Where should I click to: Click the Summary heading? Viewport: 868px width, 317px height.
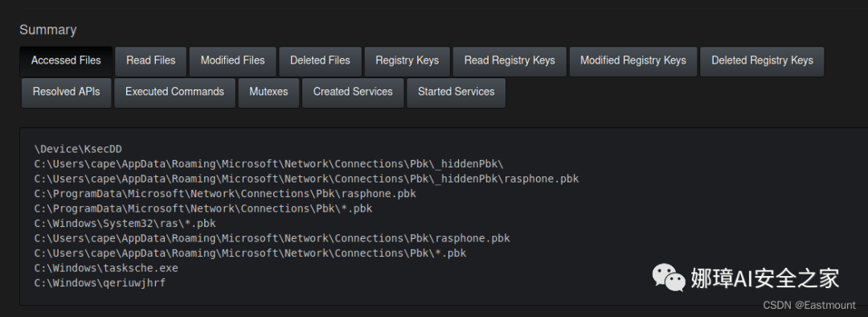coord(48,30)
